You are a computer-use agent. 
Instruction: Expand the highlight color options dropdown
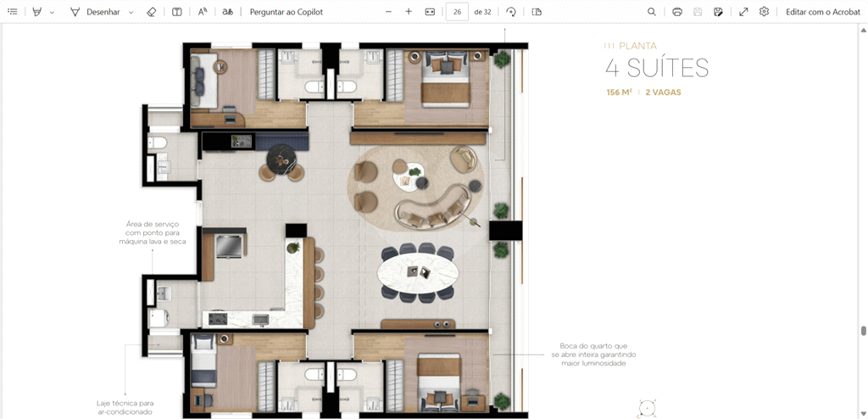[x=52, y=13]
